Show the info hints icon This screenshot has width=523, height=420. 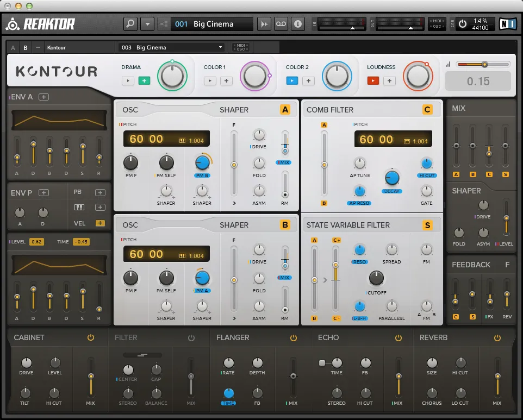click(298, 24)
